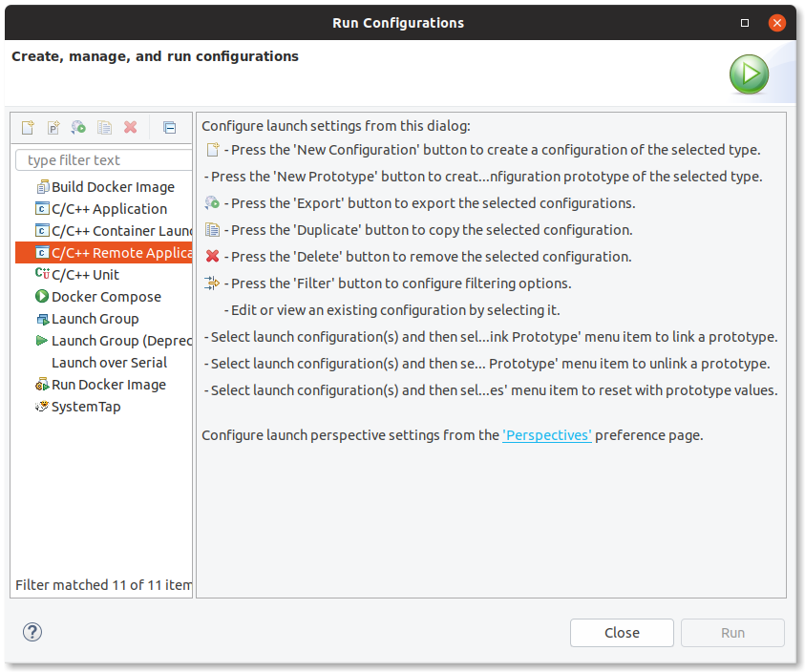Focus the type filter text field

(x=107, y=160)
